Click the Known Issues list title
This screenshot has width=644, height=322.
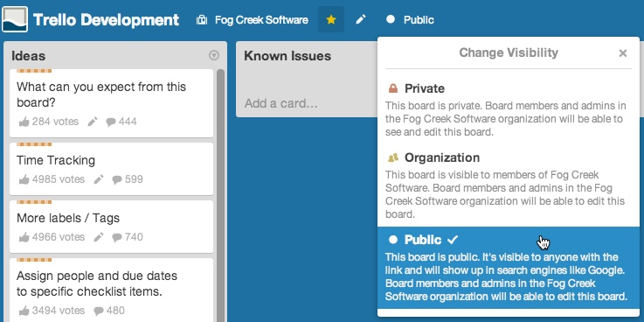tap(287, 56)
